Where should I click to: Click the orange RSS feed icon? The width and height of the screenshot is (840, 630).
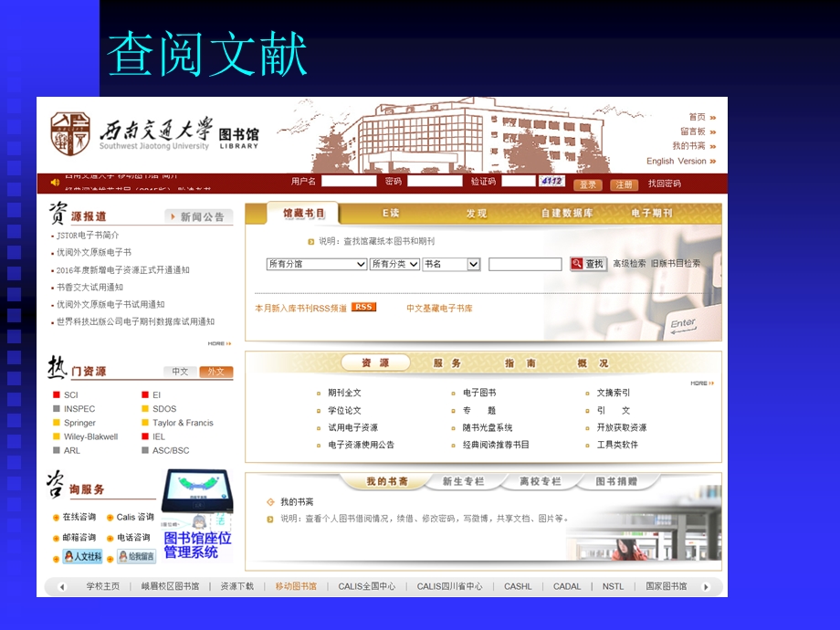(x=363, y=308)
